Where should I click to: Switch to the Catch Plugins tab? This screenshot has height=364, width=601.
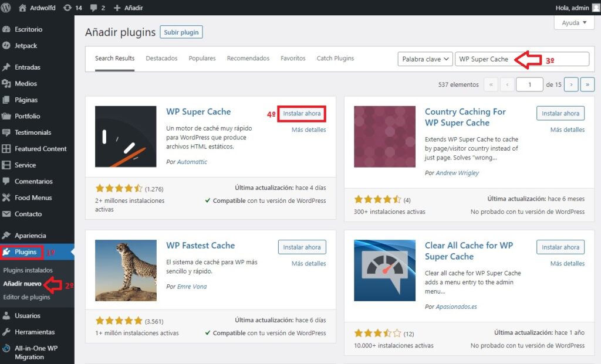pyautogui.click(x=335, y=58)
